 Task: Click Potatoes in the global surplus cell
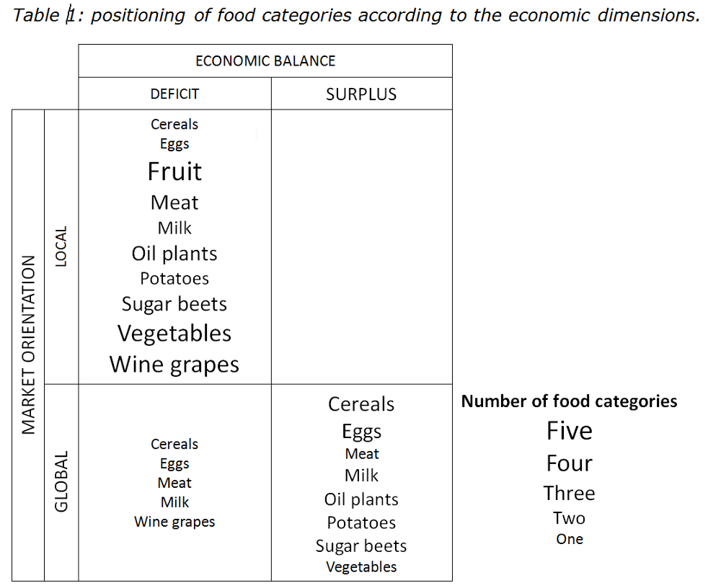(x=361, y=523)
